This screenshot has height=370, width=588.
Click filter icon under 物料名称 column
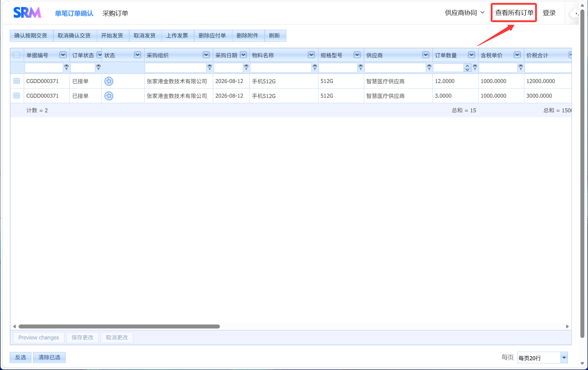coord(315,67)
